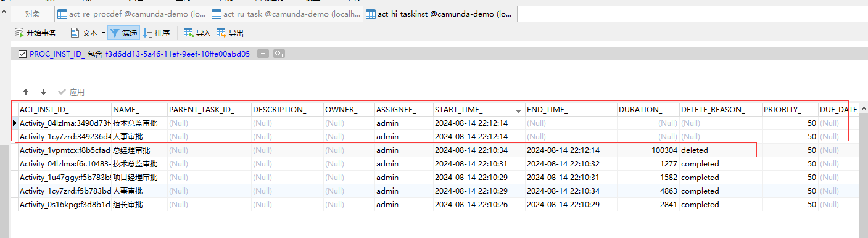Click the duration value 1582

tap(648, 178)
